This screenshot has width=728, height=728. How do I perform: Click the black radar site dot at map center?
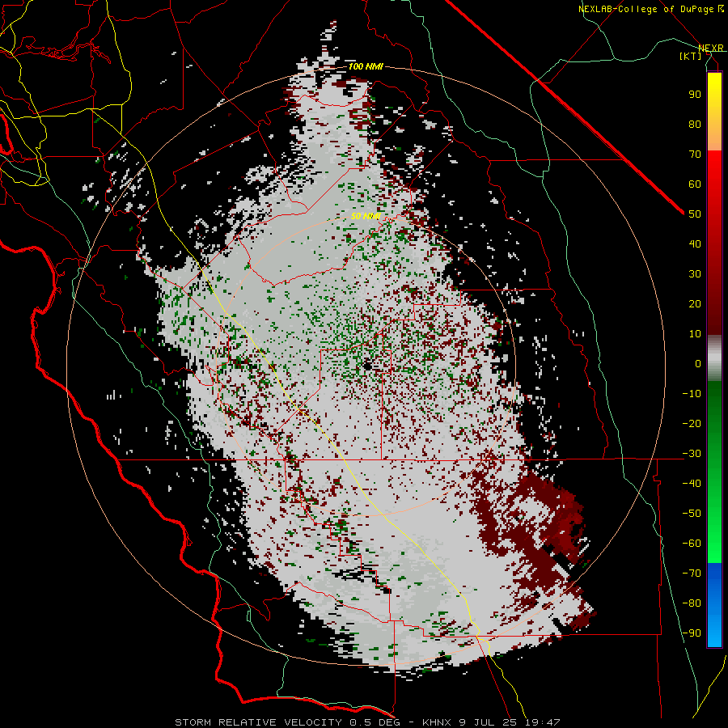[x=368, y=366]
